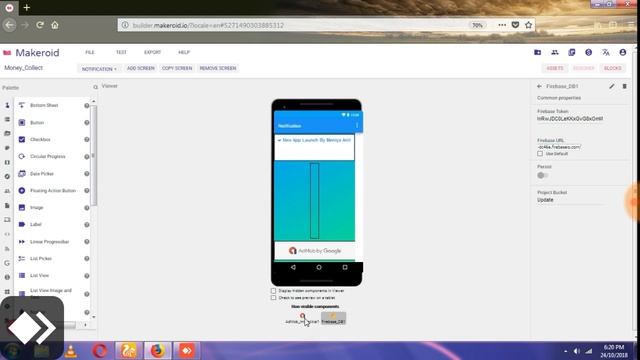Select the Firebase_DB1 non-visible component
640x360 pixels.
coord(333,318)
